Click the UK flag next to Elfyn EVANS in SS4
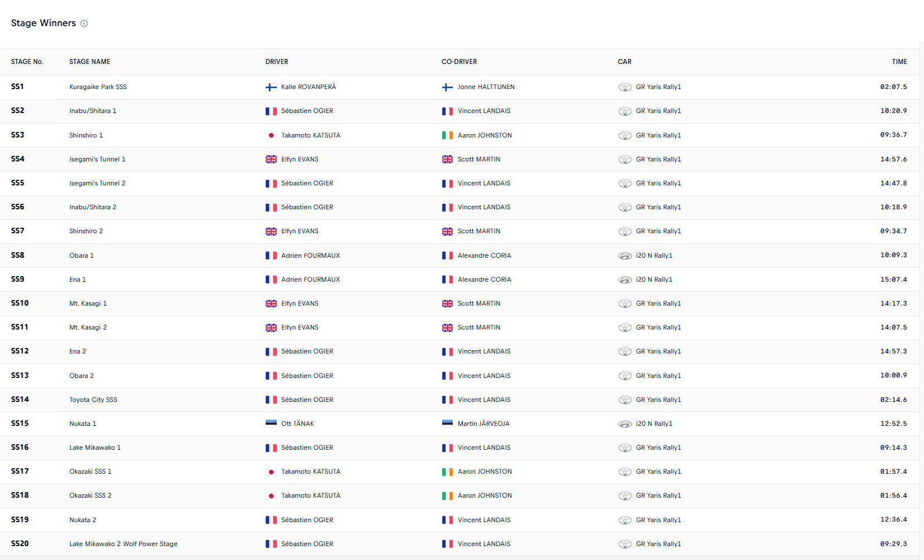Screen dimensions: 924x560 [271, 159]
